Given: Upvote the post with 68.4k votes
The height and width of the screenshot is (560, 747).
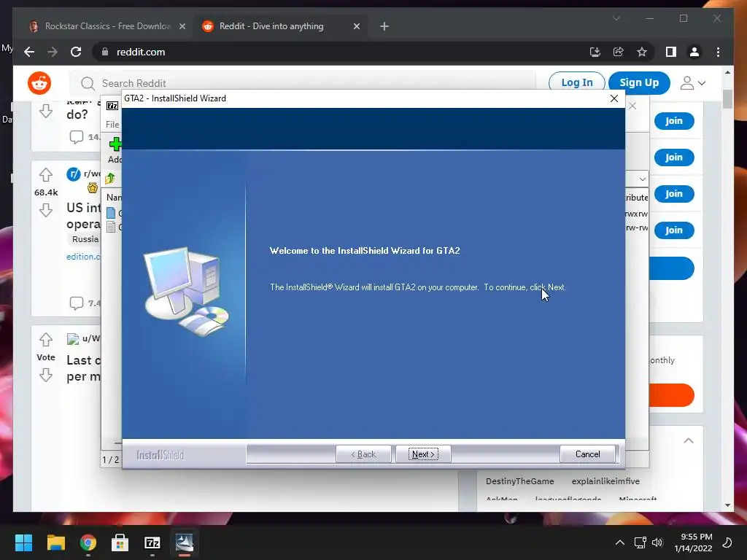Looking at the screenshot, I should tap(46, 175).
